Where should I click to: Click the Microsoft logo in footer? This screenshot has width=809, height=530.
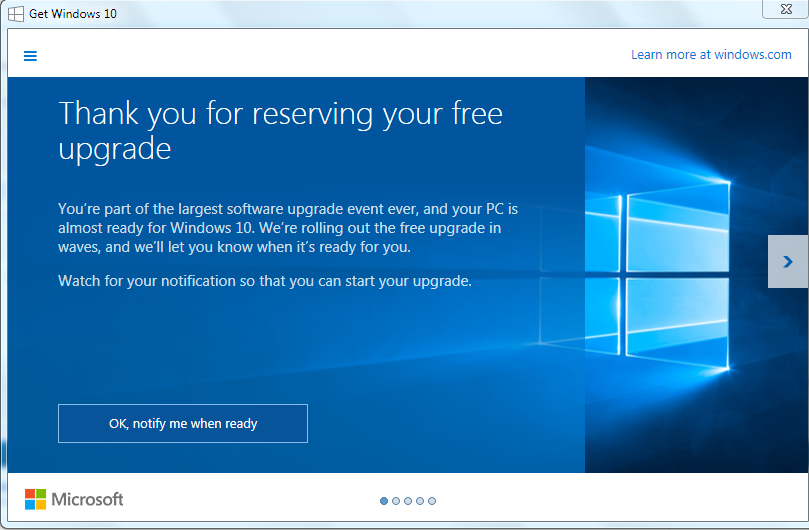point(74,499)
